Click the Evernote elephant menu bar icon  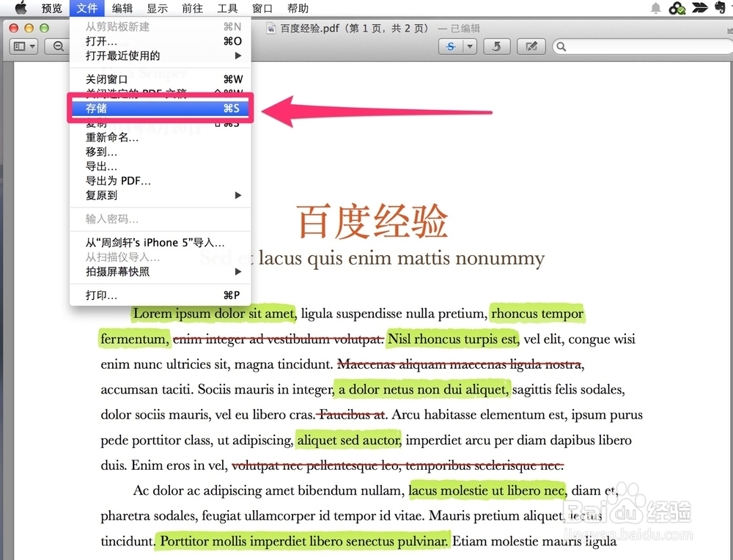[721, 7]
